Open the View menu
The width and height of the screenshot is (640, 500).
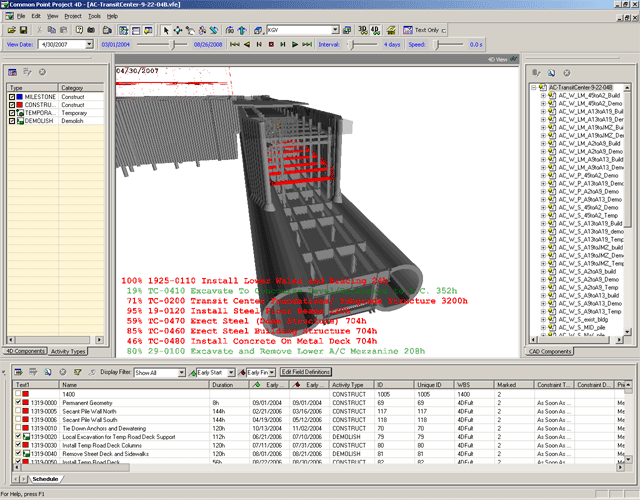(x=53, y=16)
